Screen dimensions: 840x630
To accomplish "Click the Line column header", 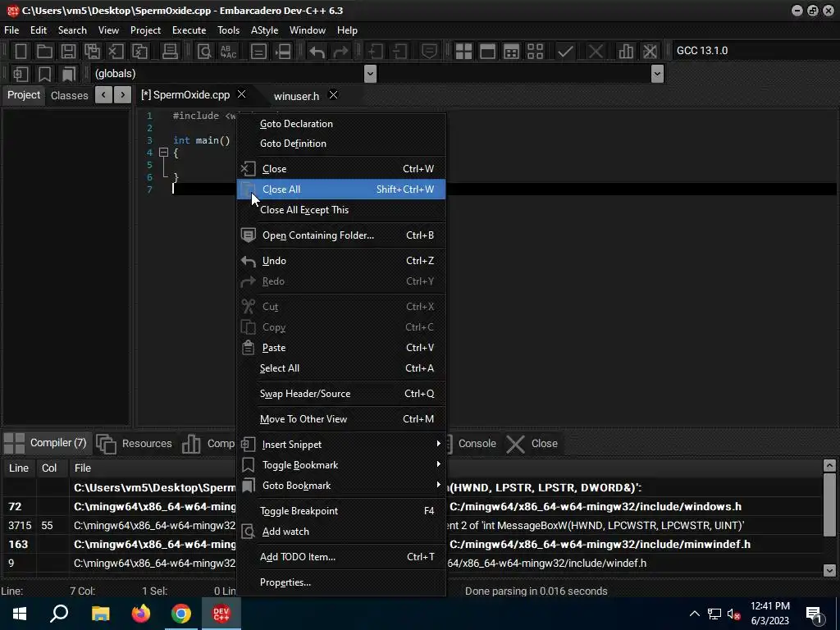I will pyautogui.click(x=18, y=468).
